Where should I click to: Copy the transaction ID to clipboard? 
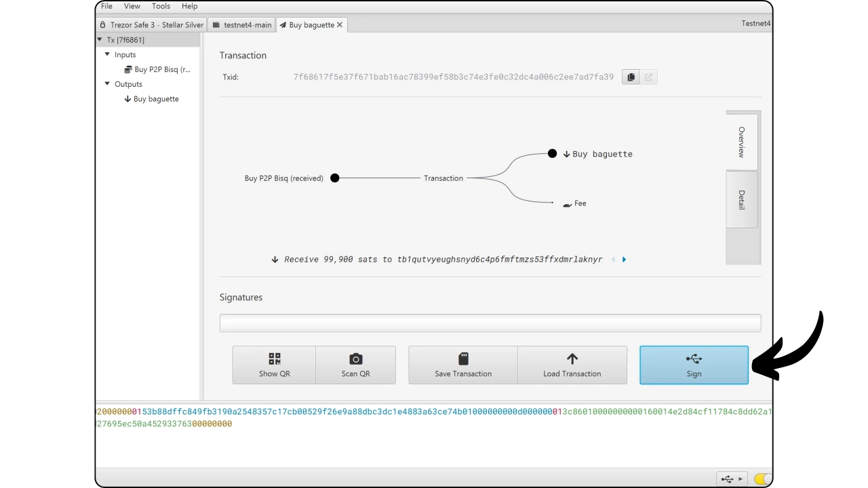[631, 77]
